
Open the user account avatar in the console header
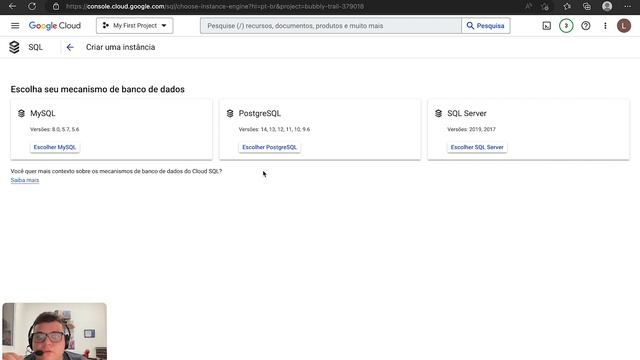(624, 26)
